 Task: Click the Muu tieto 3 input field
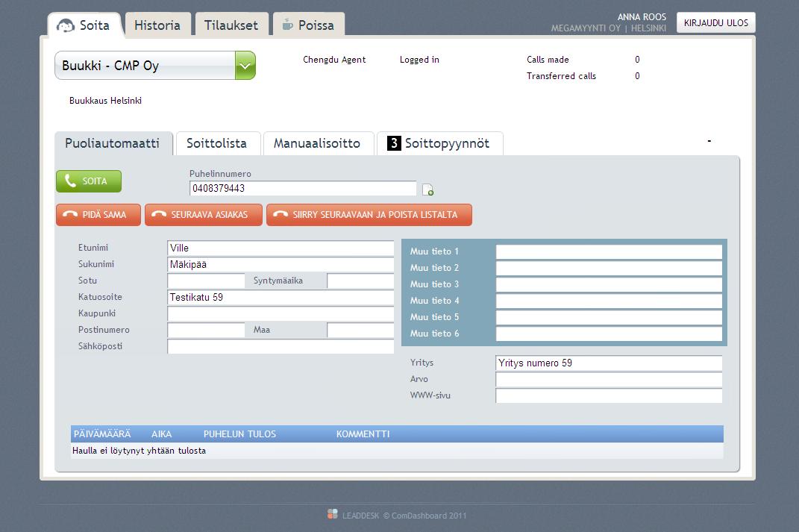click(x=609, y=284)
